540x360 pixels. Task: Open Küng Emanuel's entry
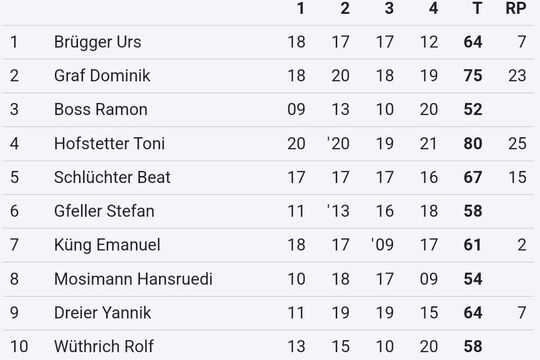point(268,245)
